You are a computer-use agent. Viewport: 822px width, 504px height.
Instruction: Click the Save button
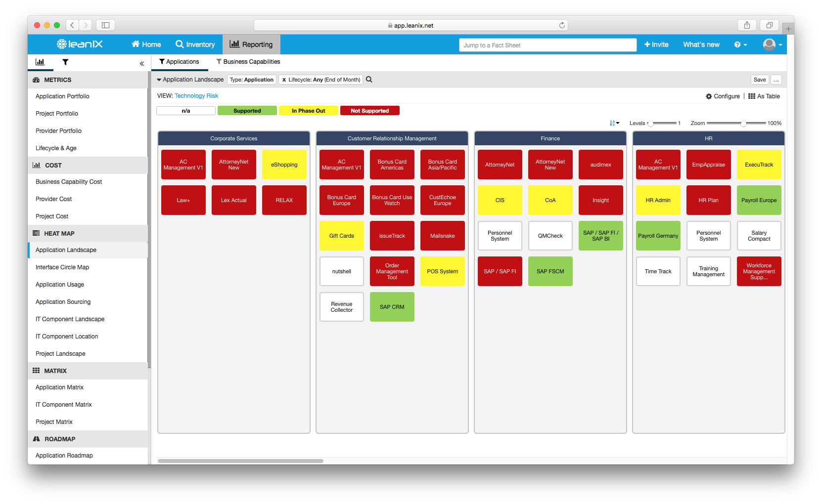760,79
